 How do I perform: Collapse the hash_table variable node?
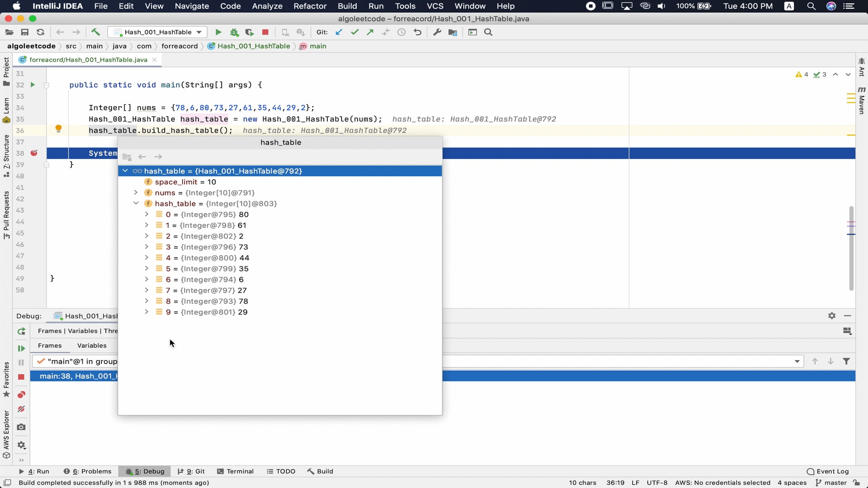pyautogui.click(x=137, y=204)
